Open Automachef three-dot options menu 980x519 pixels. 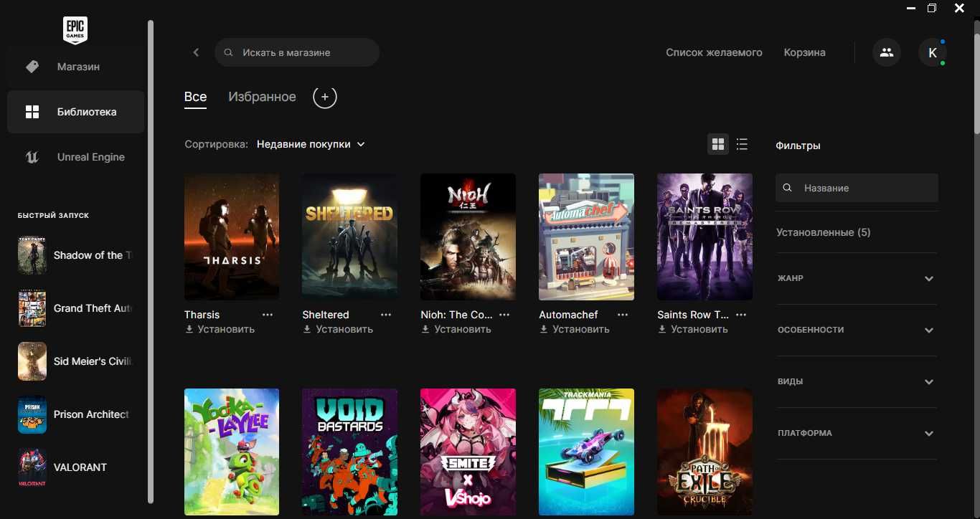click(623, 315)
